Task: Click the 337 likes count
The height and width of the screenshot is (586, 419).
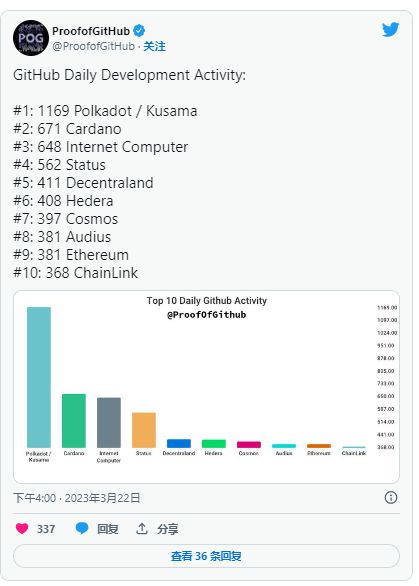Action: [x=46, y=529]
